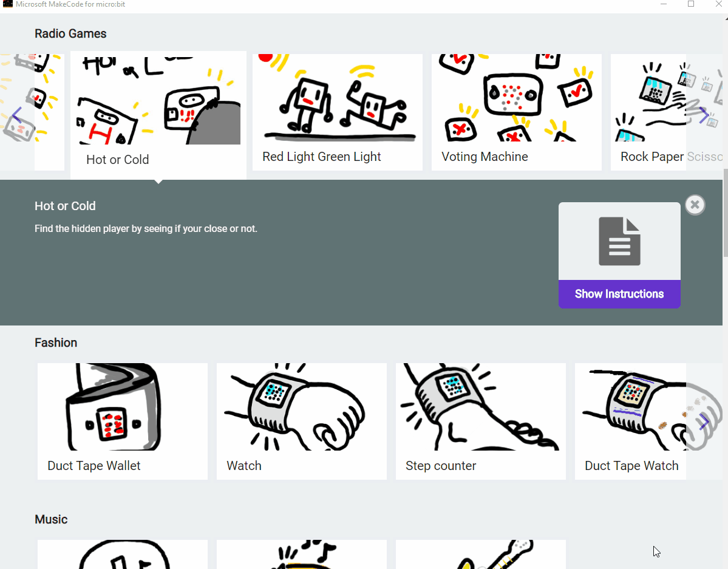Open the Step counter project card

point(481,421)
